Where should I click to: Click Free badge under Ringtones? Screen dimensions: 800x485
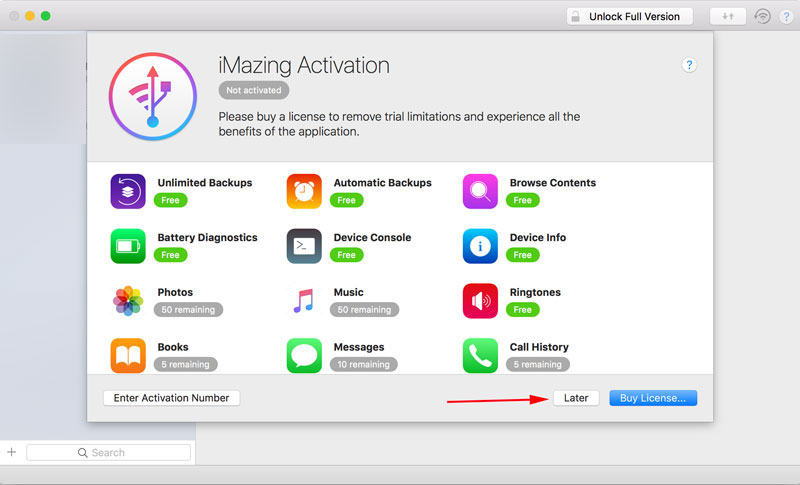[522, 310]
